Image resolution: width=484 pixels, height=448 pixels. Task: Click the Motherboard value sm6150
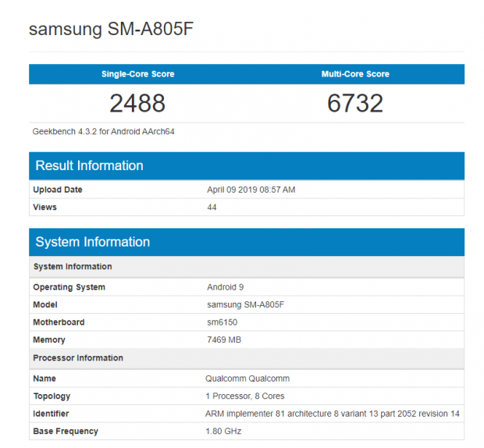point(222,322)
